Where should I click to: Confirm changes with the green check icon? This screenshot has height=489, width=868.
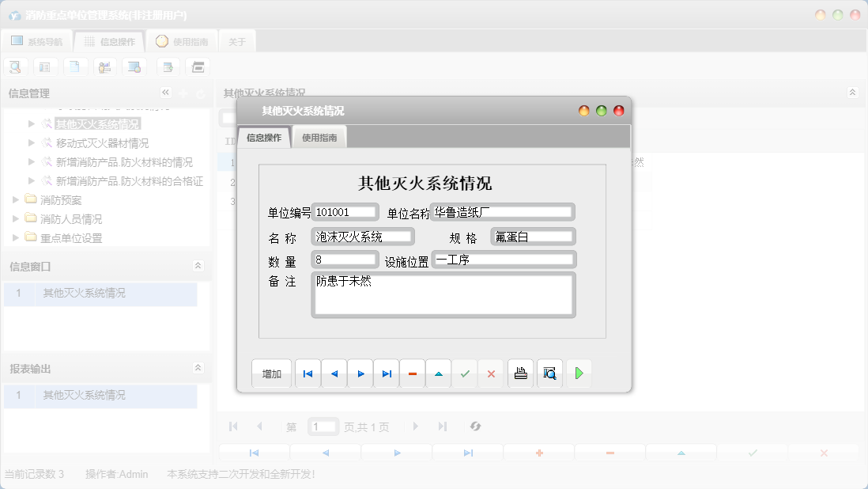point(465,373)
